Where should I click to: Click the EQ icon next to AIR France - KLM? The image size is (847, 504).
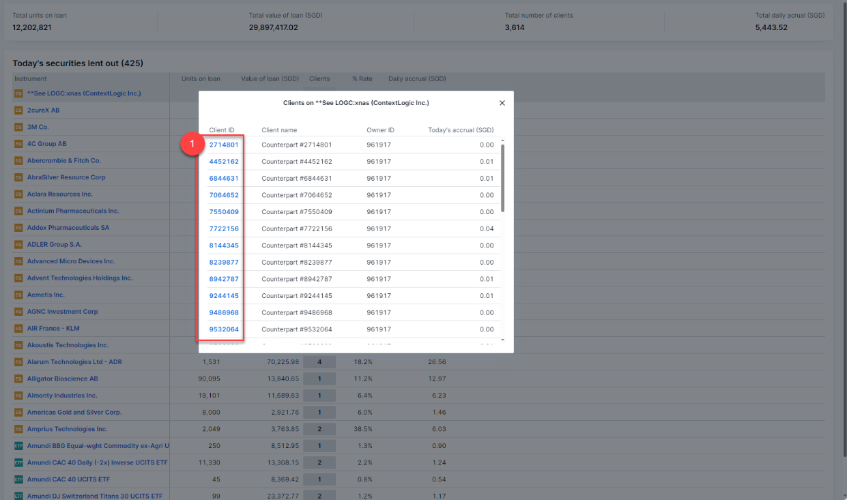(18, 329)
